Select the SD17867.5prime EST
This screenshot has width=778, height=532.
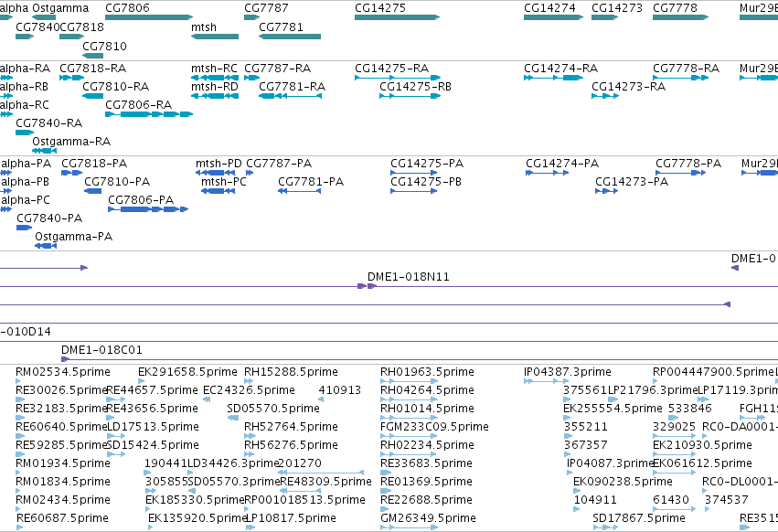[605, 527]
